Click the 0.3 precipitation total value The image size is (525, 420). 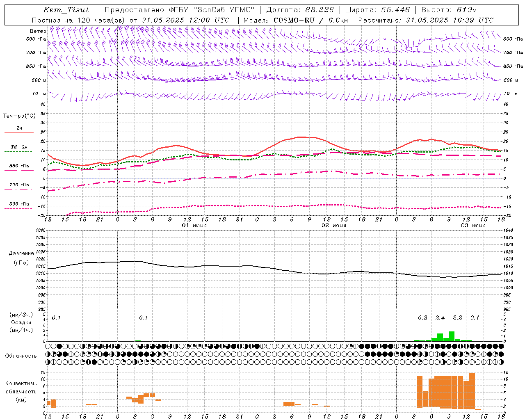pyautogui.click(x=422, y=318)
